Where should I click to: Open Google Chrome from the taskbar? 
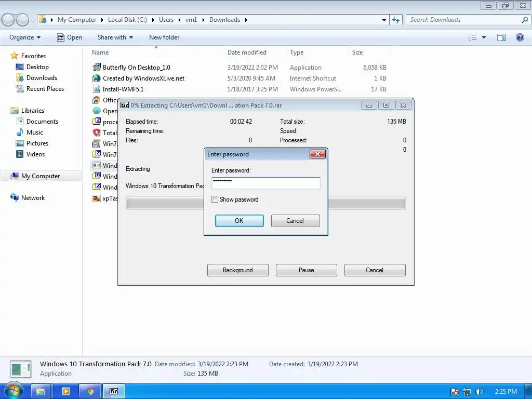pyautogui.click(x=90, y=392)
